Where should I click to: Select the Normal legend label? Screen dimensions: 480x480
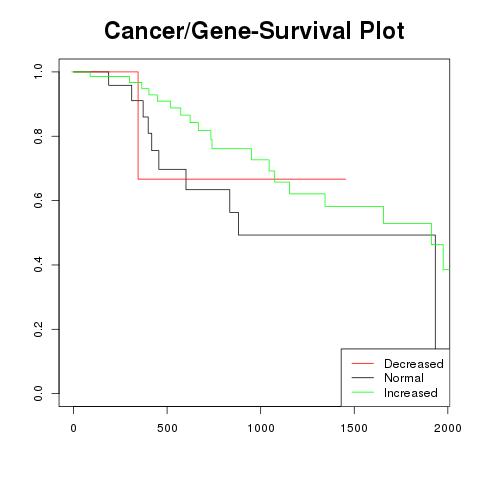404,378
